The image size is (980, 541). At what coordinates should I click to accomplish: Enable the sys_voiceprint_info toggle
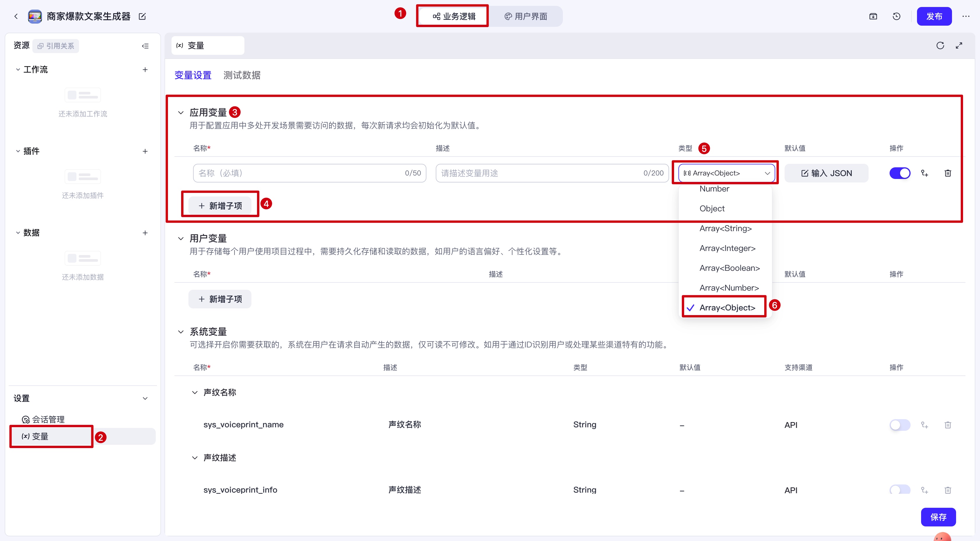tap(900, 489)
